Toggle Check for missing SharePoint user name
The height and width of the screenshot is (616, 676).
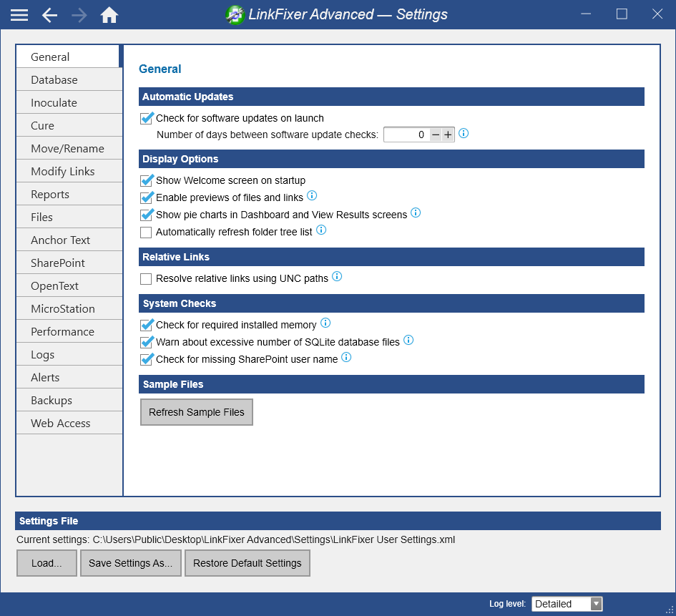pyautogui.click(x=146, y=360)
